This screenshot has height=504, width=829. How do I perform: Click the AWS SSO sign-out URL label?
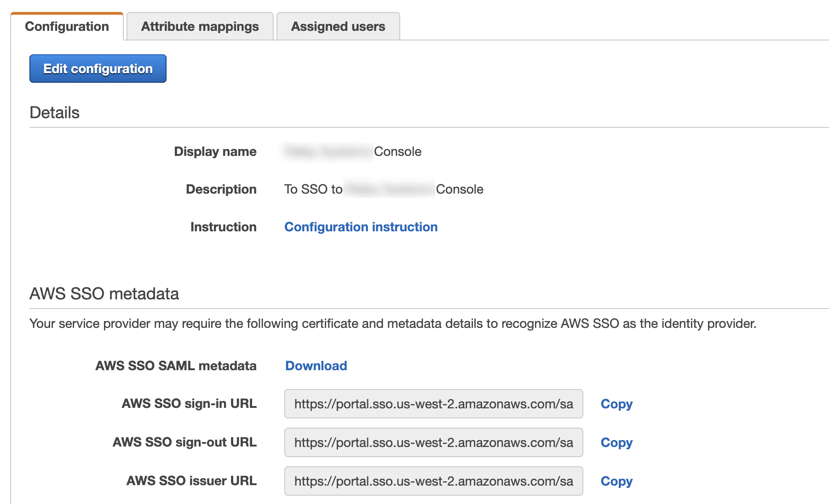click(185, 442)
